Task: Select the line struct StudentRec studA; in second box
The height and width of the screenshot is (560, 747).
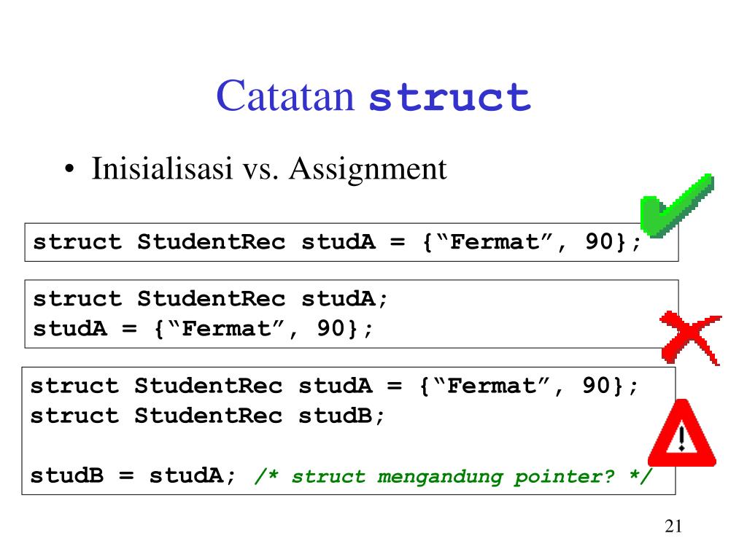Action: (x=210, y=299)
